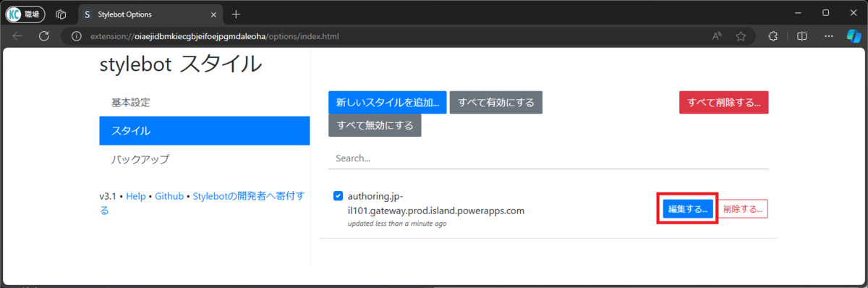The height and width of the screenshot is (288, 868).
Task: Maximize the browser window
Action: click(825, 13)
